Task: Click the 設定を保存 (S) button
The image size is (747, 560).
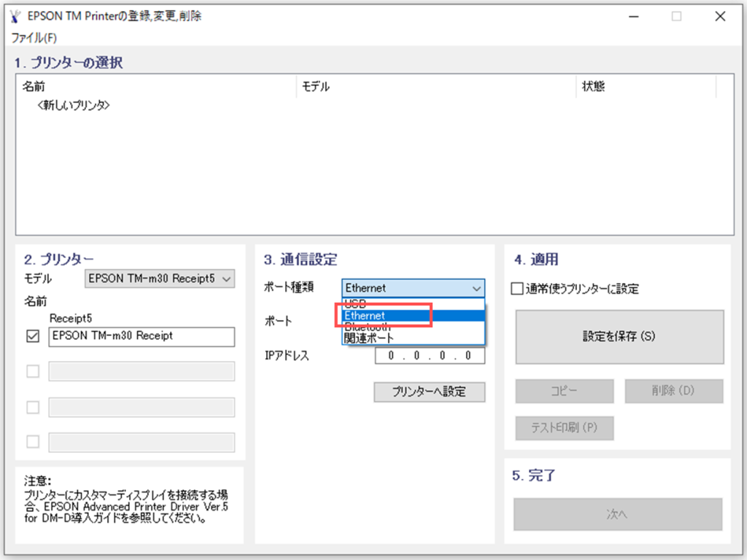Action: [x=619, y=337]
